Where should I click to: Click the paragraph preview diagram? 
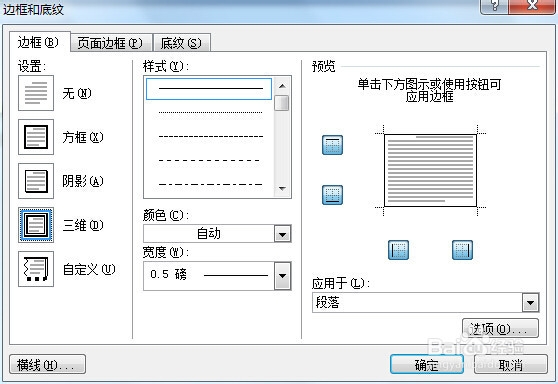click(430, 170)
